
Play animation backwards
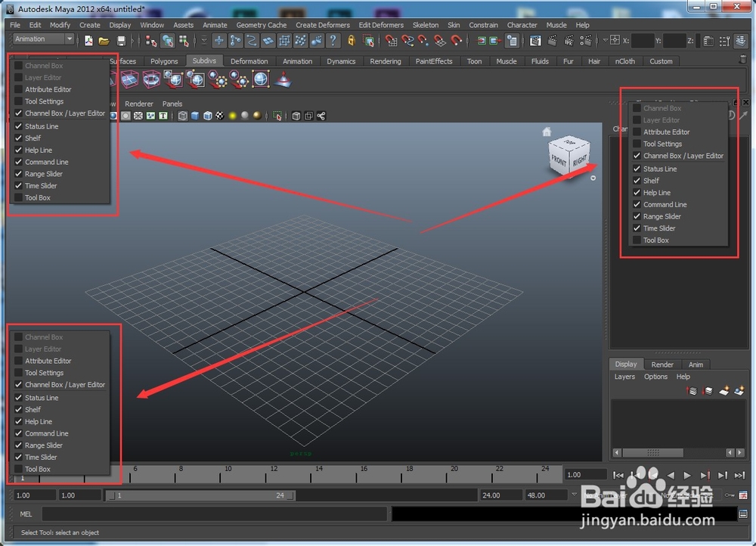click(x=671, y=476)
